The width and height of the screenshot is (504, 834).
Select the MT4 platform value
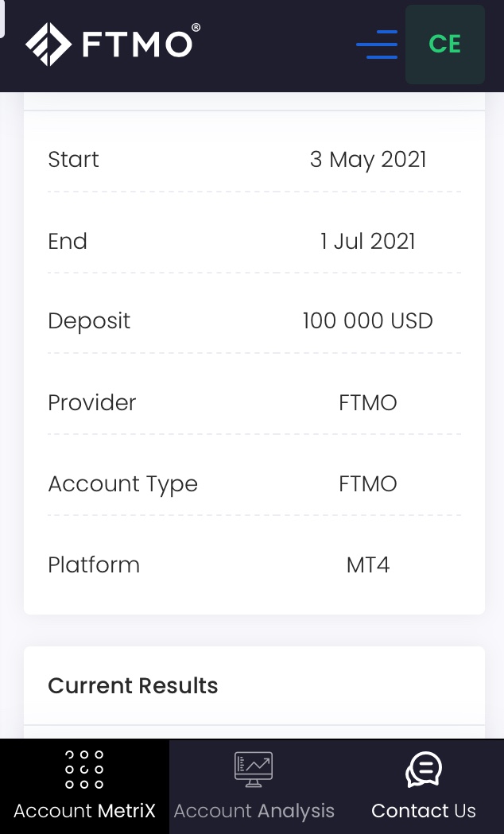[x=368, y=565]
